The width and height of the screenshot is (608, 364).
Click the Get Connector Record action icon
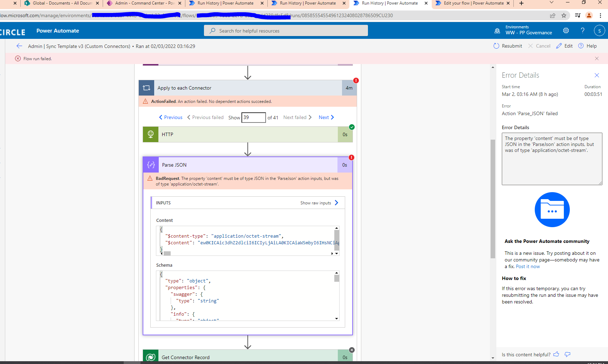point(151,357)
